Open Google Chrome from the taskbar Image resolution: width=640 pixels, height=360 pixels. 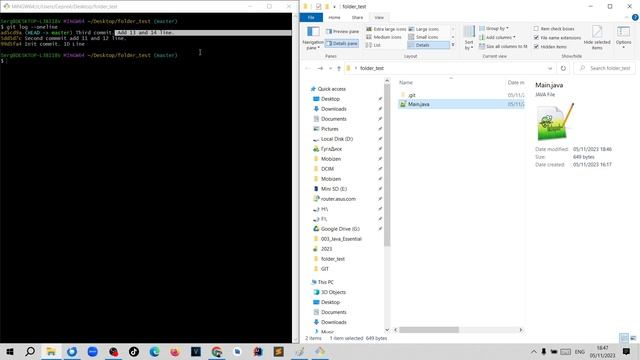pyautogui.click(x=217, y=351)
